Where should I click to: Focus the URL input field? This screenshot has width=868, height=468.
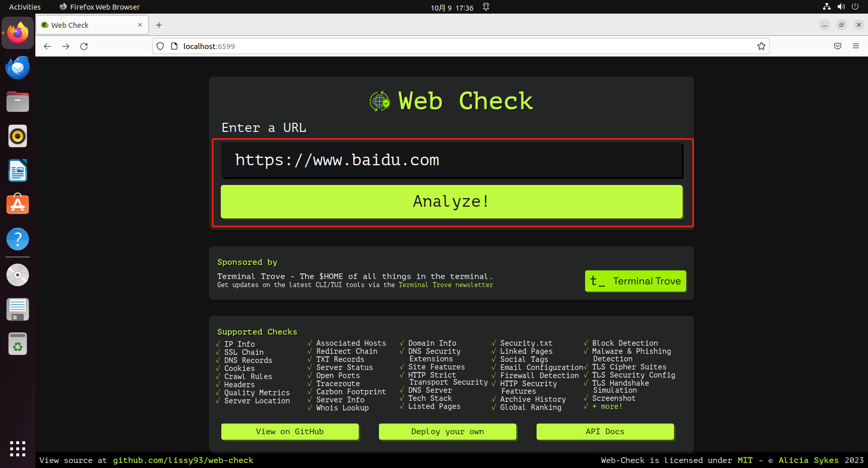click(x=452, y=160)
